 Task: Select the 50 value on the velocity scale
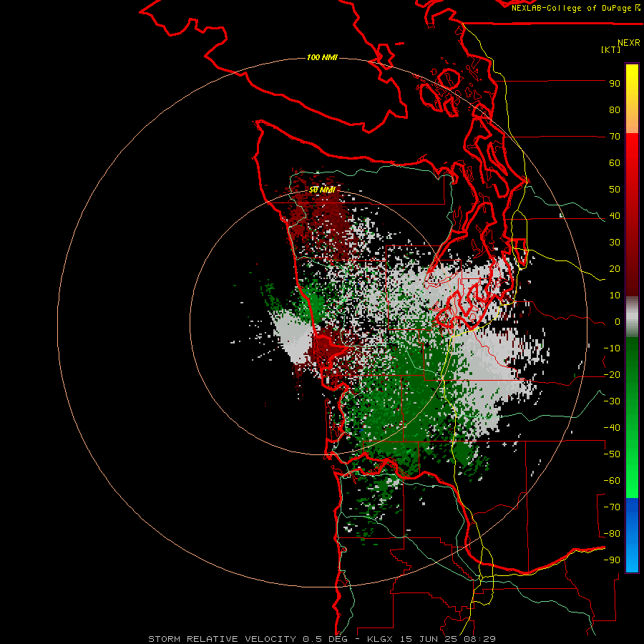click(x=615, y=190)
